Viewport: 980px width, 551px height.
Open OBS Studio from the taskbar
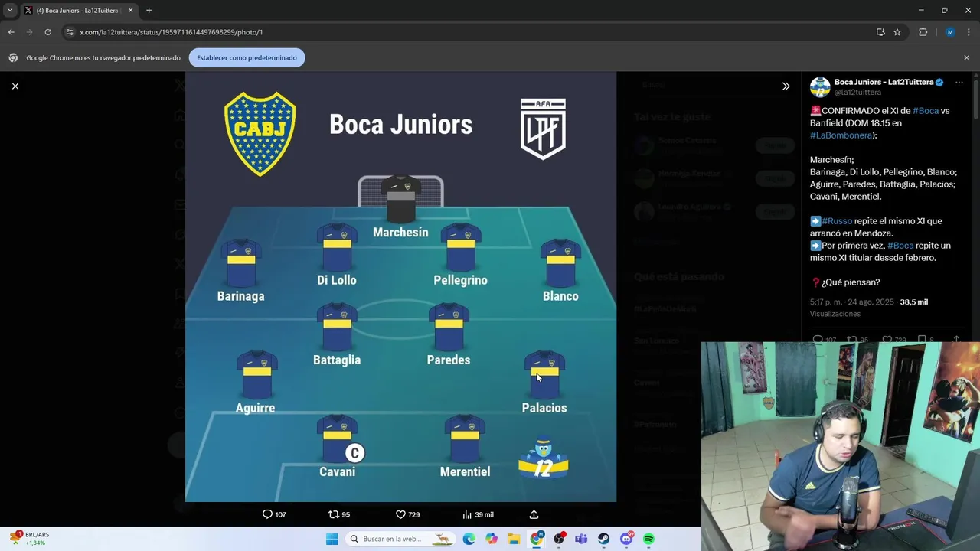coord(560,539)
